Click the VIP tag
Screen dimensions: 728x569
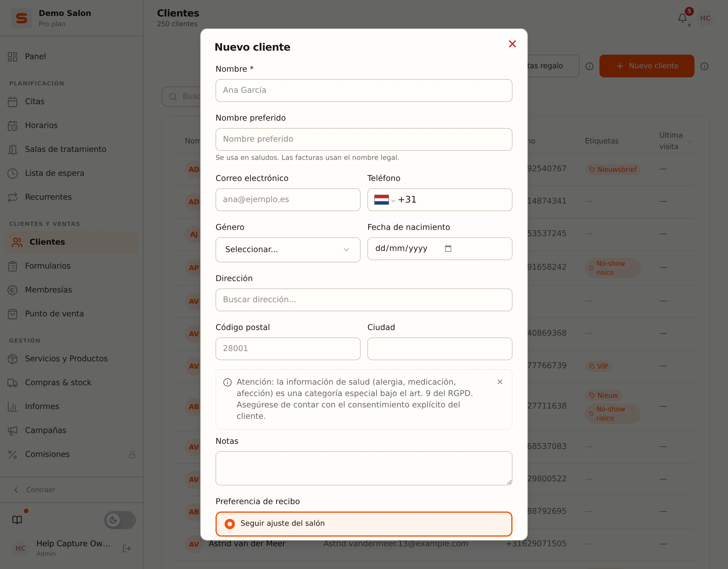[598, 366]
